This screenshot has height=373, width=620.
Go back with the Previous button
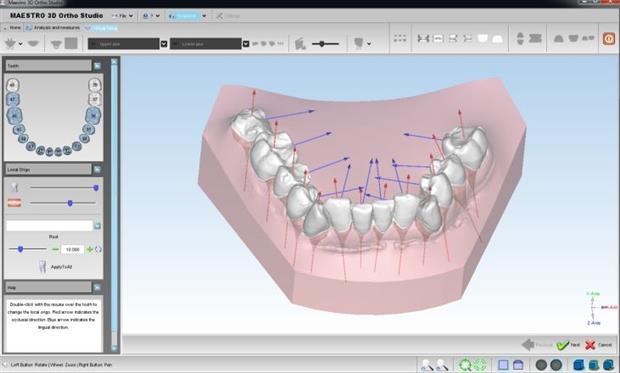pos(537,345)
